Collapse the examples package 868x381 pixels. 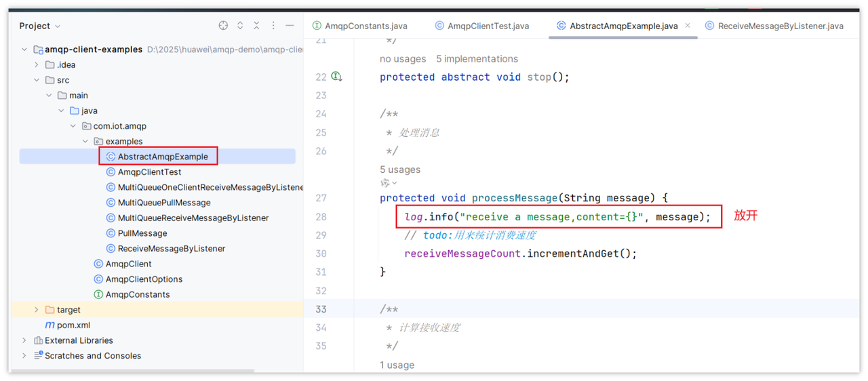[85, 141]
